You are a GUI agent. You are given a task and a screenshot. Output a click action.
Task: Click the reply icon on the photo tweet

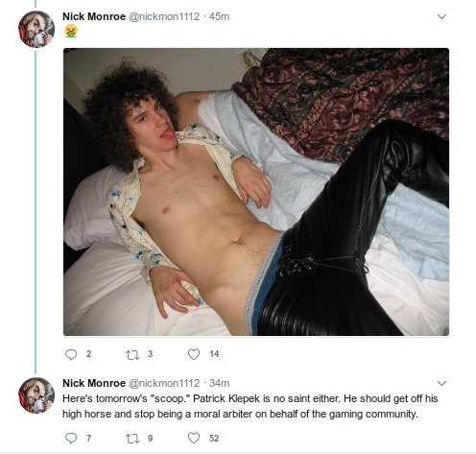tap(71, 354)
